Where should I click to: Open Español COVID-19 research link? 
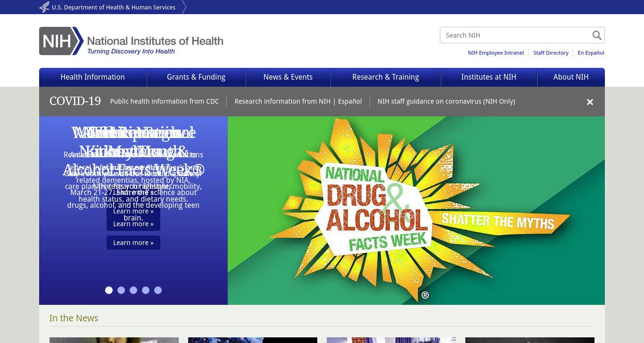pos(350,101)
